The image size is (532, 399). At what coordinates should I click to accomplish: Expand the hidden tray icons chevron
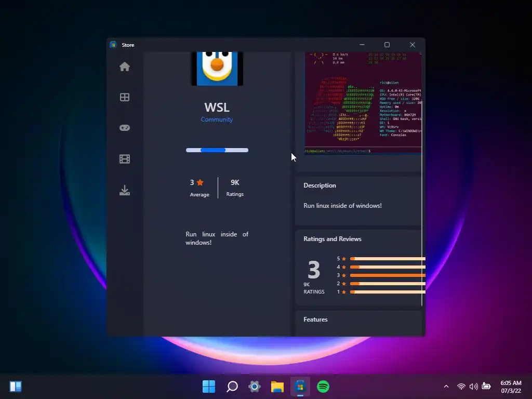click(446, 387)
